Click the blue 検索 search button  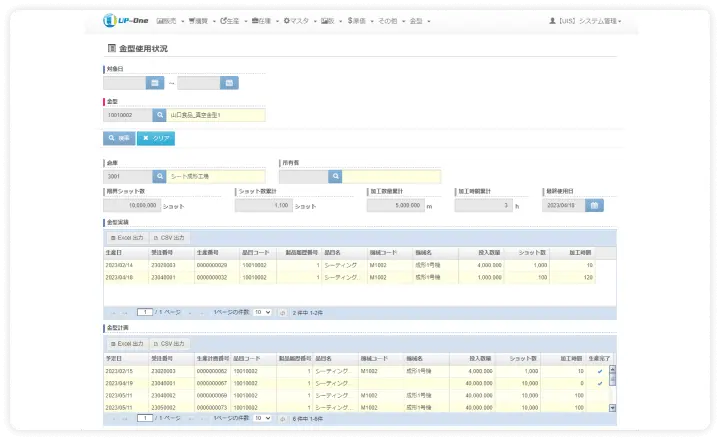coord(118,138)
